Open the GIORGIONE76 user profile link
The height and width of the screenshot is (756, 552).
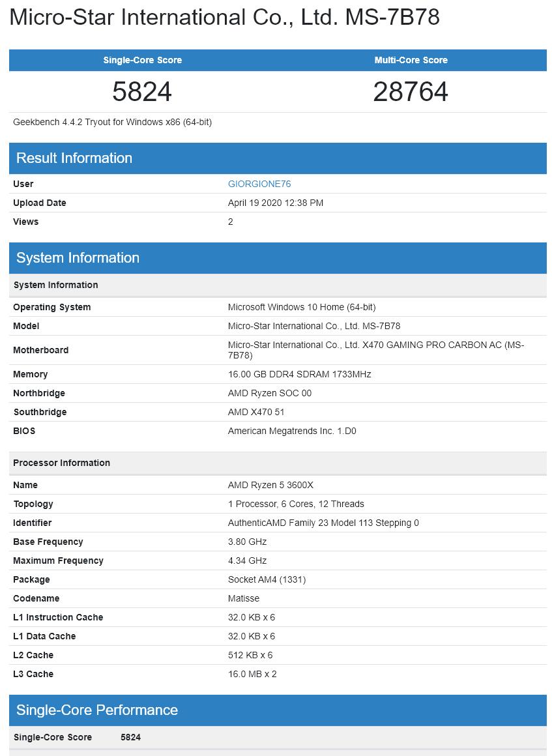coord(259,184)
